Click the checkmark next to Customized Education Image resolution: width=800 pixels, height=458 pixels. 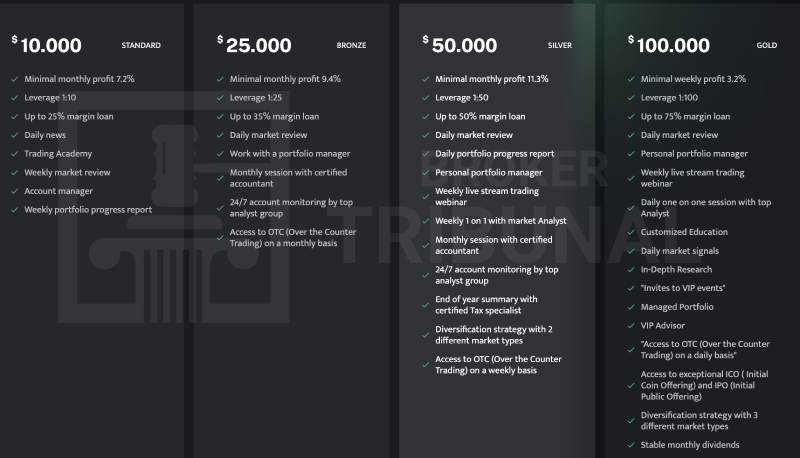point(630,232)
